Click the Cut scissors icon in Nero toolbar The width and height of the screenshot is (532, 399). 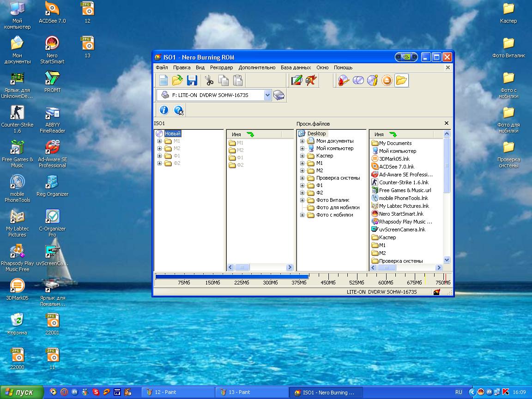pos(209,81)
